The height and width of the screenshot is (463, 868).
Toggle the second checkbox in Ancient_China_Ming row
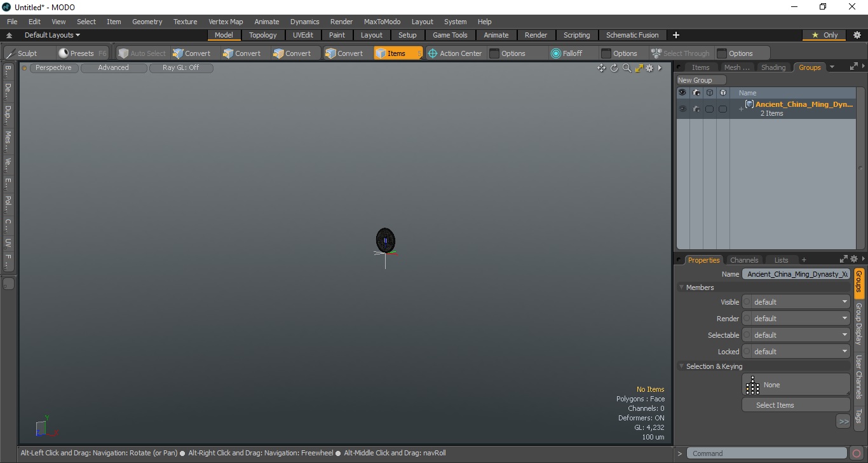point(722,109)
